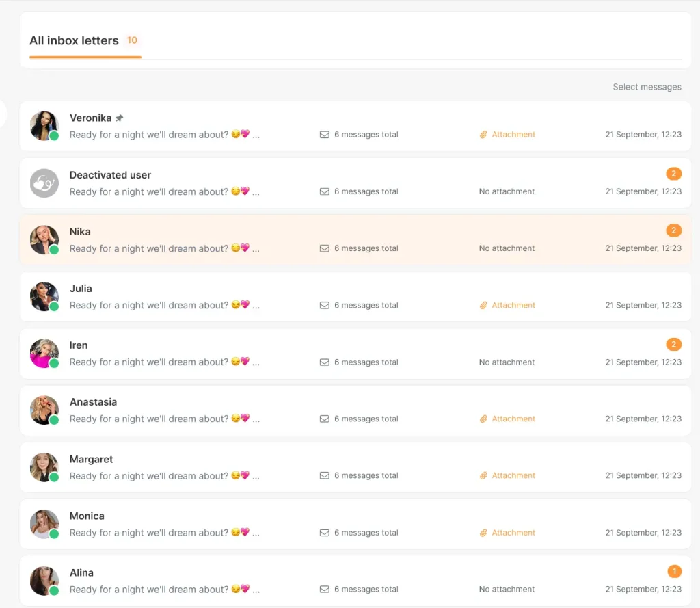
Task: Open the Attachment link in Anastasia's row
Action: coord(513,419)
